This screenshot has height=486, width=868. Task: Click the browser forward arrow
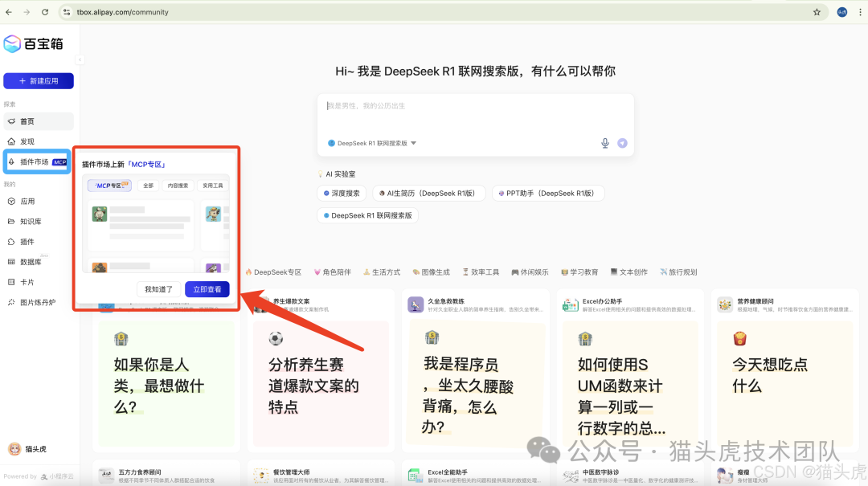point(27,12)
